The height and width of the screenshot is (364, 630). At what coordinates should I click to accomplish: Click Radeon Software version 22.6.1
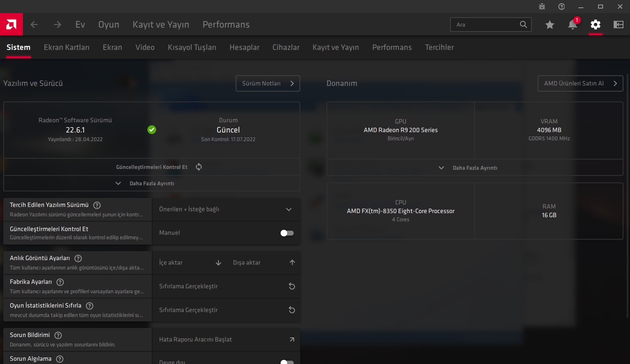75,130
